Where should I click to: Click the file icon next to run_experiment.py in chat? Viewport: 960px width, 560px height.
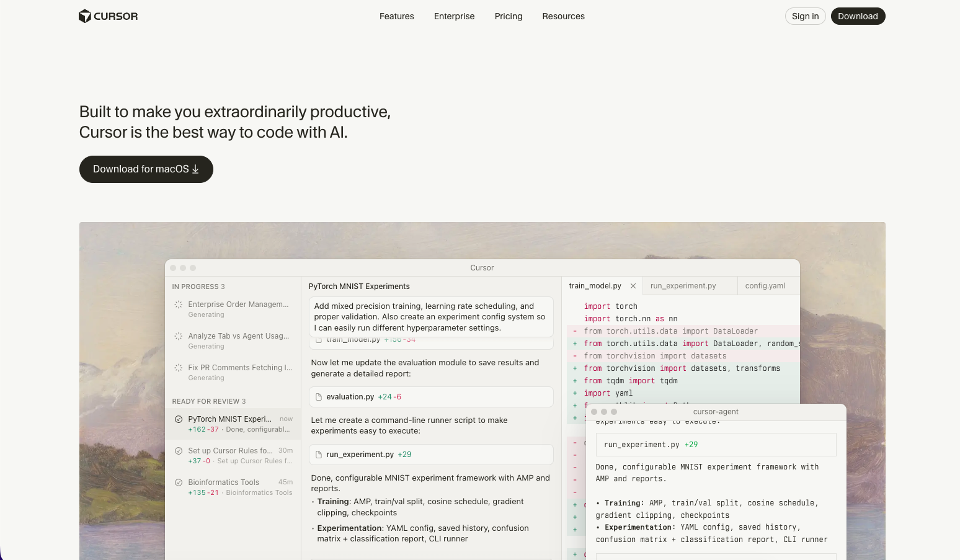[x=319, y=455]
